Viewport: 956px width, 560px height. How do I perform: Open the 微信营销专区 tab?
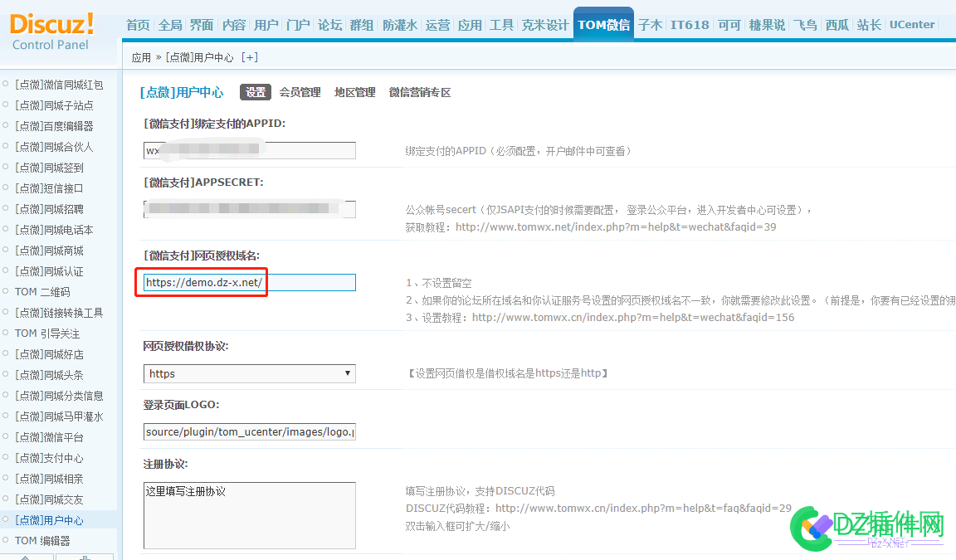click(x=421, y=92)
